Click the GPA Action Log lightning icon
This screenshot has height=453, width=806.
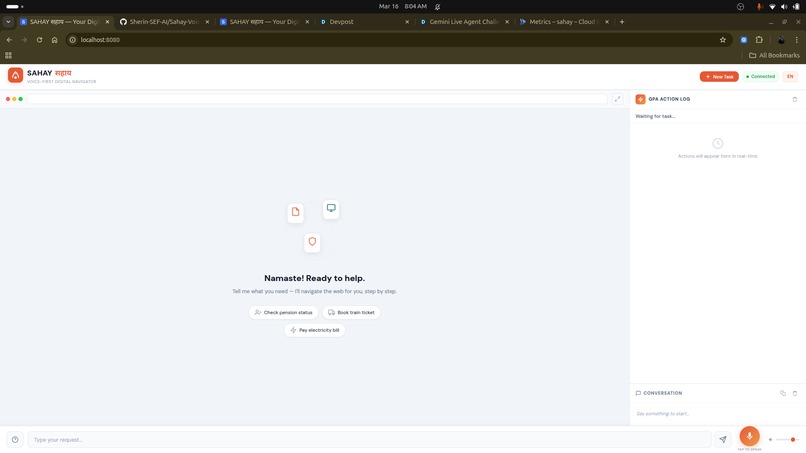click(640, 99)
